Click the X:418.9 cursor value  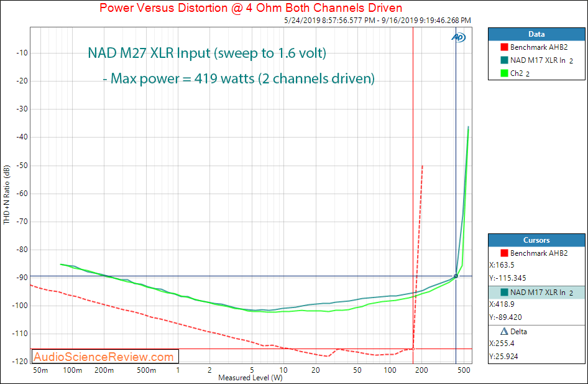[502, 304]
